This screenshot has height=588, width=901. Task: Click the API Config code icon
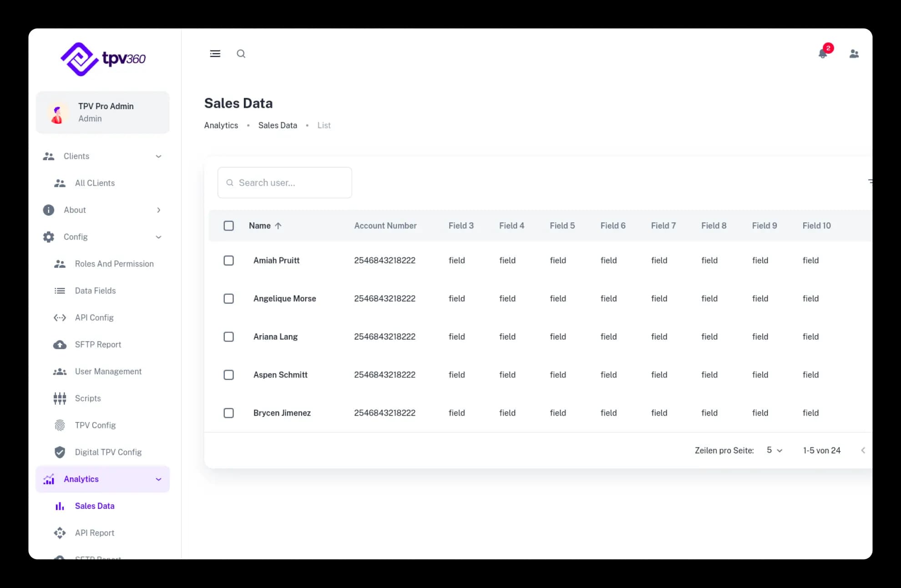[60, 318]
